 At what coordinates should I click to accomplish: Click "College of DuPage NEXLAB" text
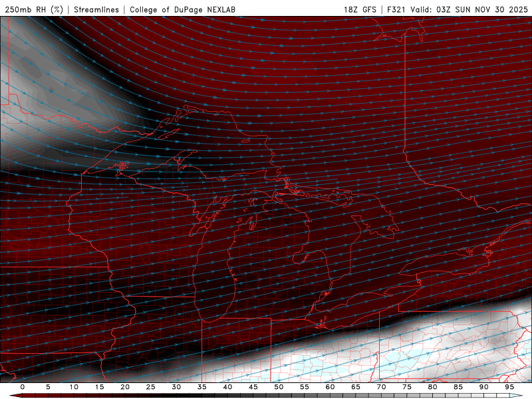click(182, 9)
